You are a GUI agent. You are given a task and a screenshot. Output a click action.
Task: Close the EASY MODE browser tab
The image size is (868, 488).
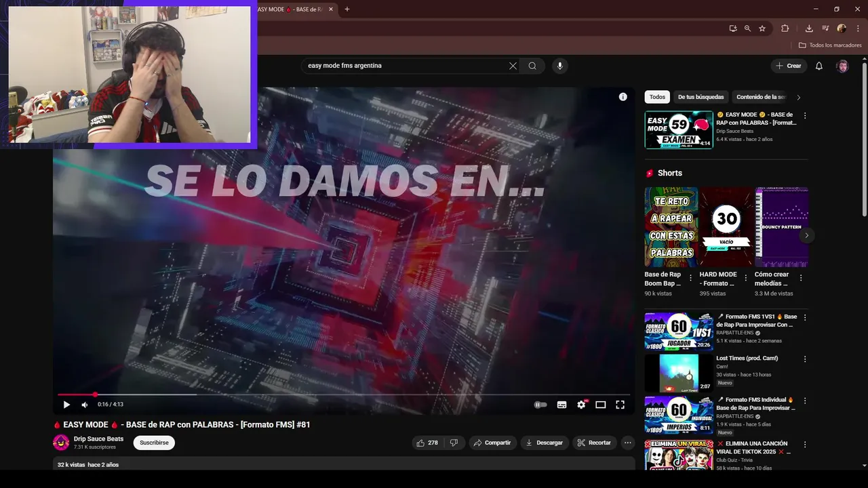tap(331, 9)
